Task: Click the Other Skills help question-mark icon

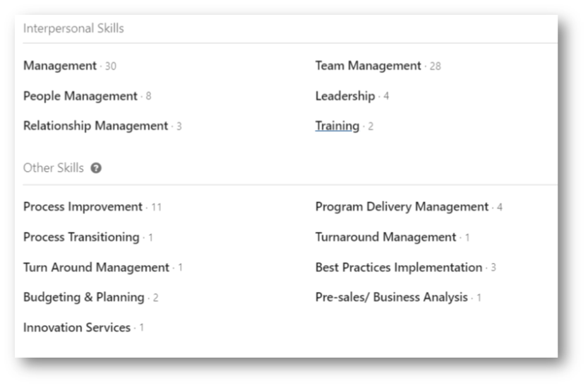Action: click(96, 168)
